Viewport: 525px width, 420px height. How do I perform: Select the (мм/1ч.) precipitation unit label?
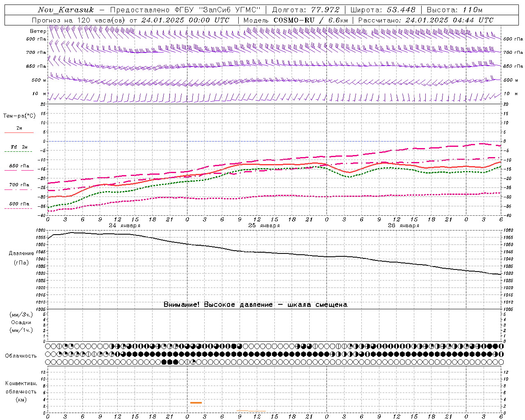(x=21, y=330)
